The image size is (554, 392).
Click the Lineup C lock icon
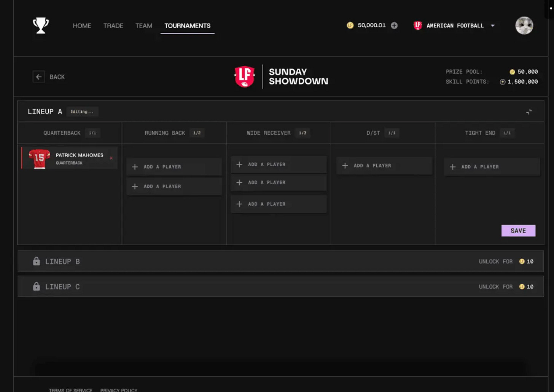pyautogui.click(x=36, y=286)
